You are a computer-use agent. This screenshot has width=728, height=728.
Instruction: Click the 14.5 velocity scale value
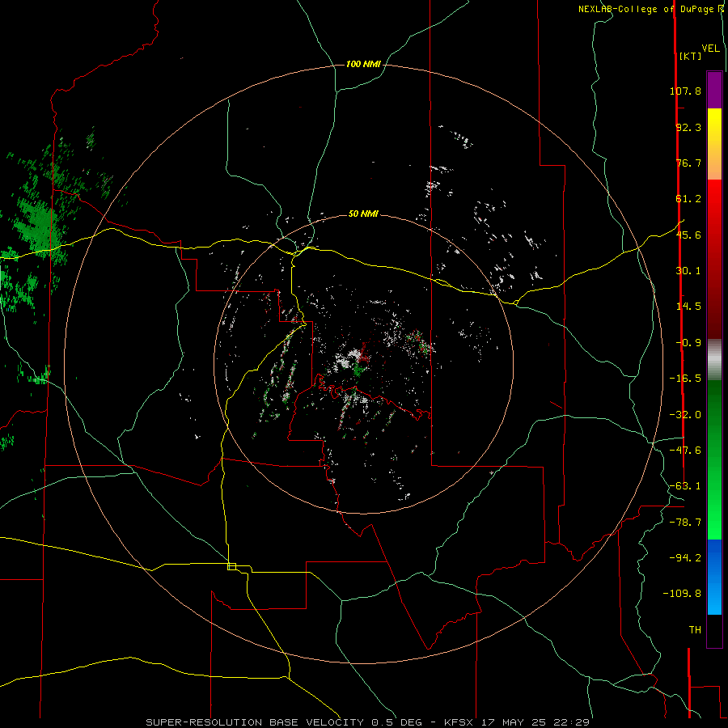pos(688,307)
